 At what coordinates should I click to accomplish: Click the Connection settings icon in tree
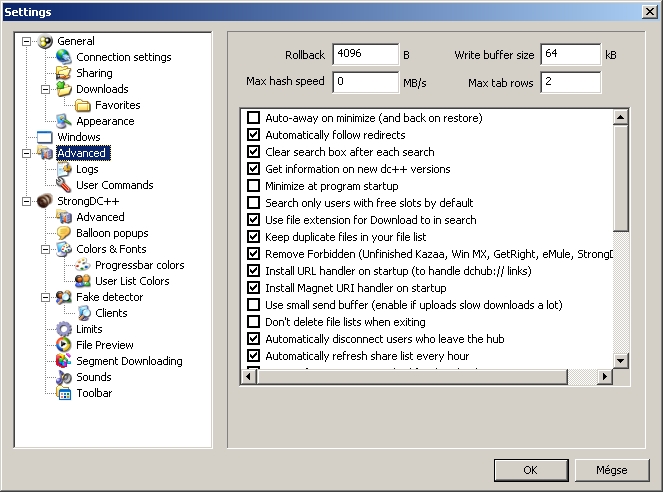pyautogui.click(x=63, y=57)
